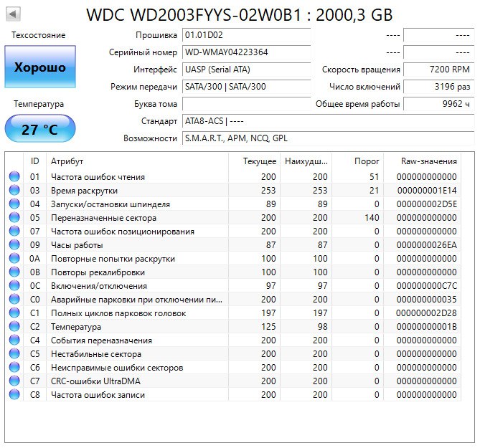Click status circle for Полных циклов парковок головок
Viewport: 480px width, 448px height.
[x=14, y=313]
